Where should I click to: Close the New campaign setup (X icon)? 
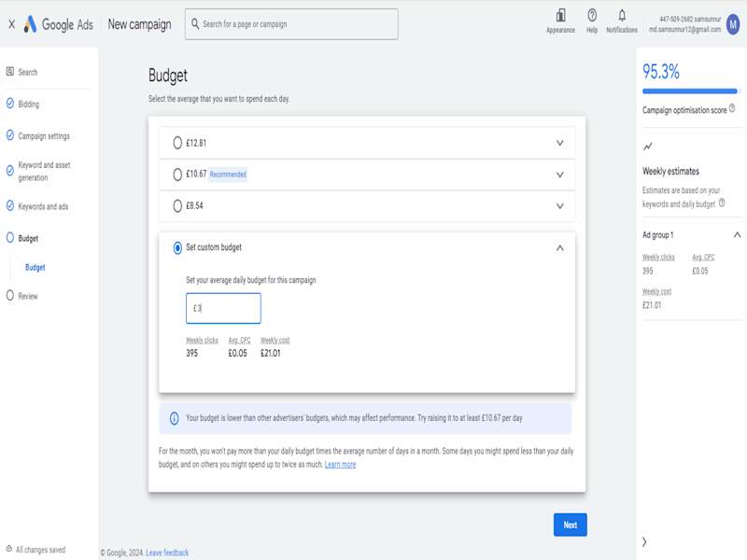tap(11, 24)
